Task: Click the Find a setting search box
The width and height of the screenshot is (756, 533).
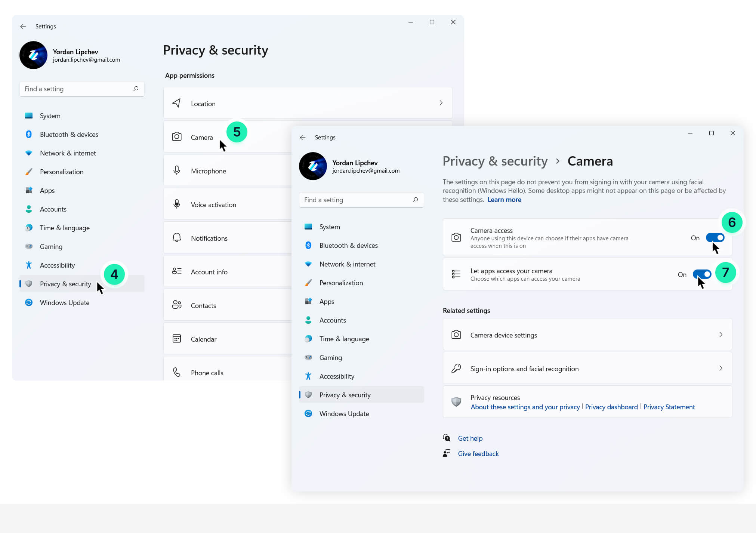Action: pyautogui.click(x=361, y=200)
